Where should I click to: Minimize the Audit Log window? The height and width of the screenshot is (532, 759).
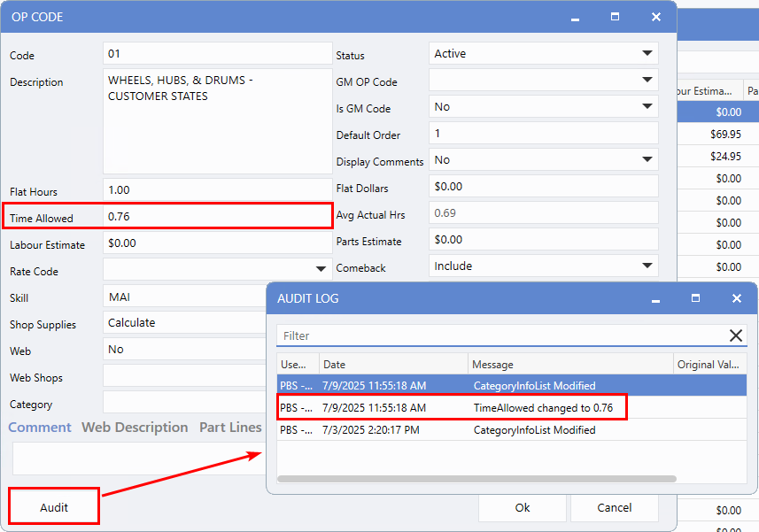(656, 298)
